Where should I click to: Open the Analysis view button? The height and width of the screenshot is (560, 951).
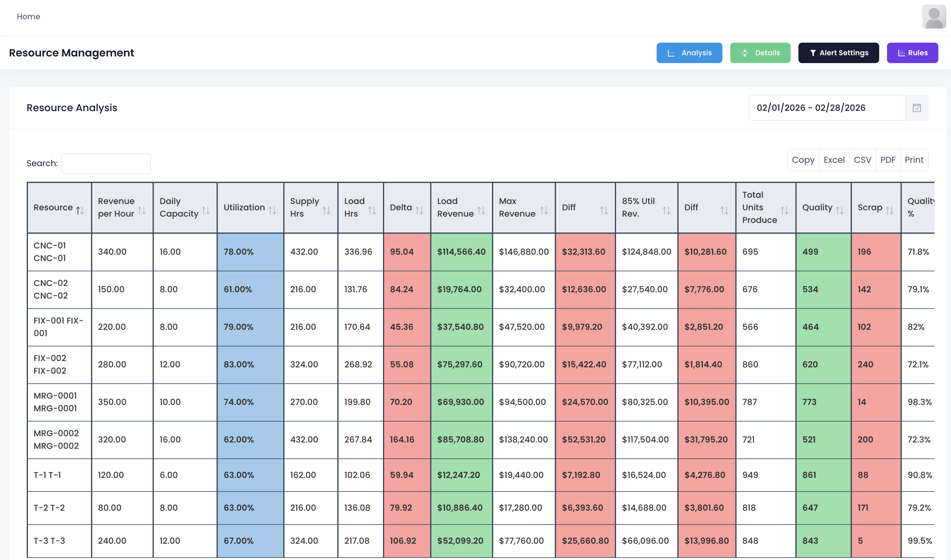point(689,53)
